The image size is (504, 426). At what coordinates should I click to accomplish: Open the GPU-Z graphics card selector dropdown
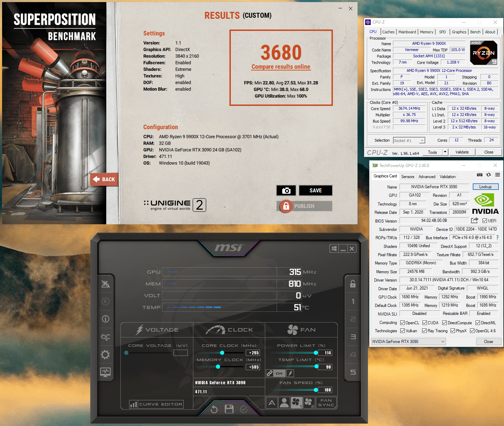coord(408,341)
